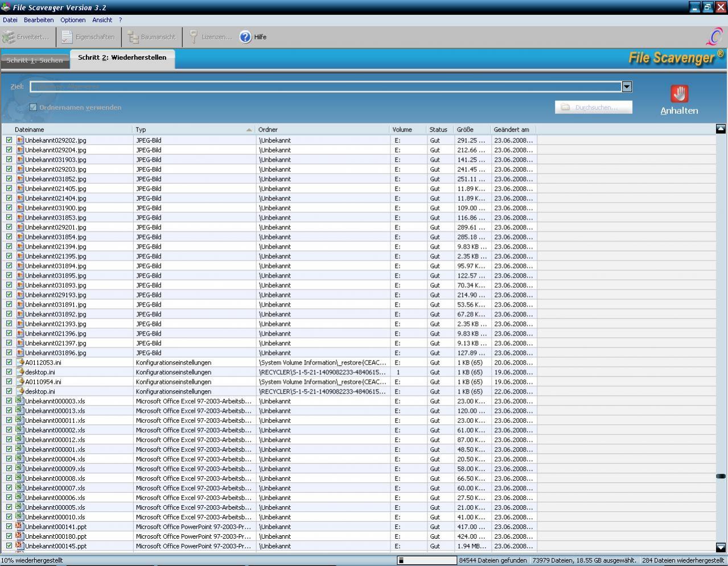This screenshot has width=728, height=566.
Task: Click the 84544 Dateien gefunden status text
Action: 493,560
